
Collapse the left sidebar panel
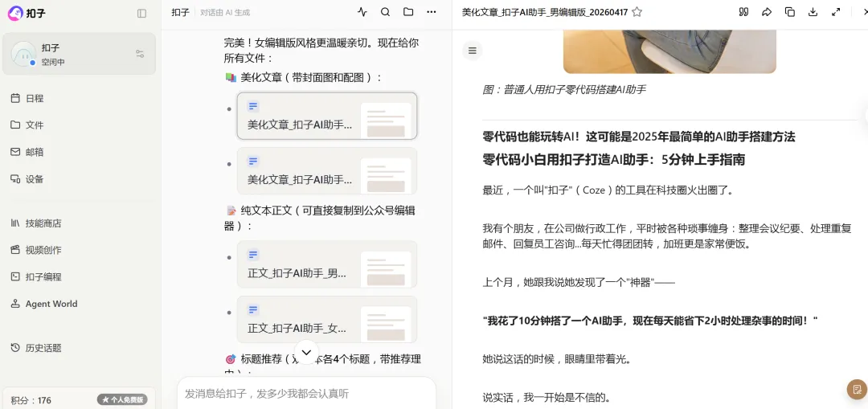141,14
